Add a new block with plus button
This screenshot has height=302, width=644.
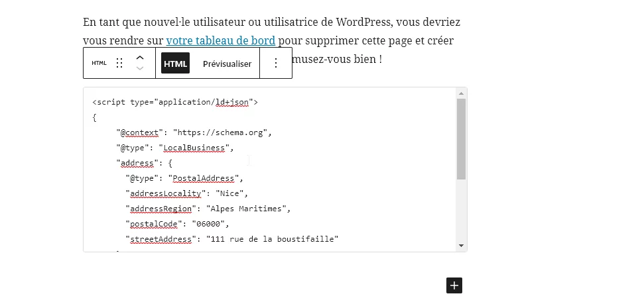click(454, 285)
